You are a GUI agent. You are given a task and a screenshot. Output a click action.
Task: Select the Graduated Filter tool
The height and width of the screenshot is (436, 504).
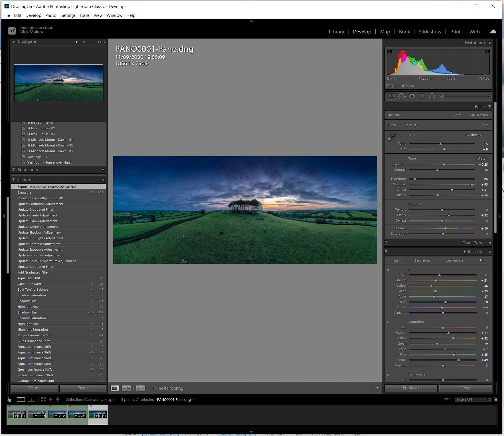[x=422, y=96]
